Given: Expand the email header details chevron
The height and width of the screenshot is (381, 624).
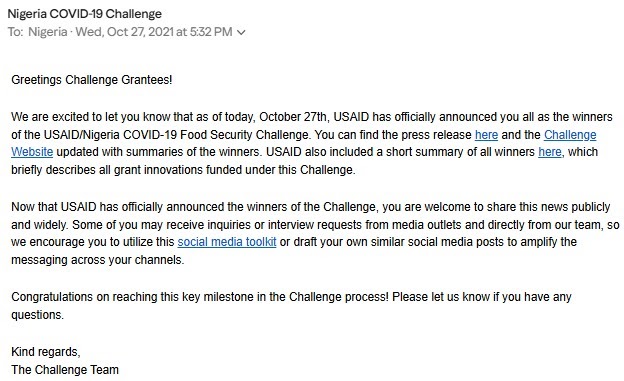Looking at the screenshot, I should 241,32.
